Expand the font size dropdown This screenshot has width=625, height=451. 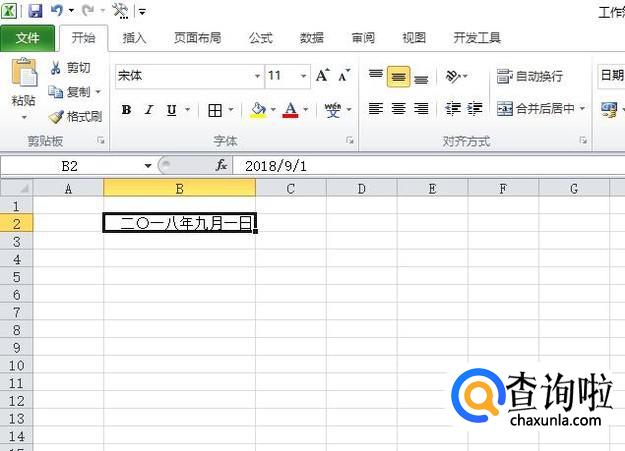pyautogui.click(x=302, y=76)
